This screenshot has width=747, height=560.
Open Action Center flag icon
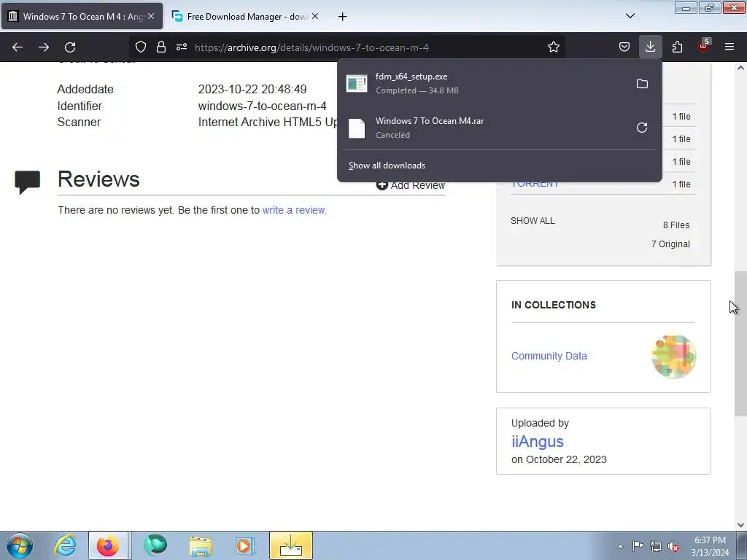coord(638,546)
